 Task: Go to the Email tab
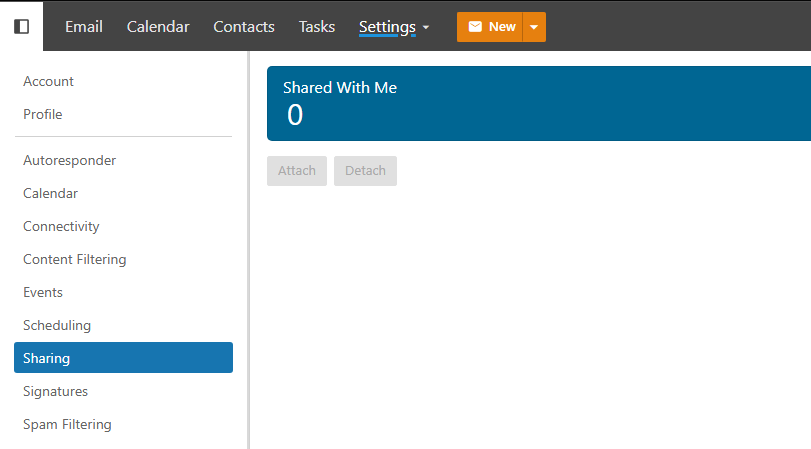point(84,27)
